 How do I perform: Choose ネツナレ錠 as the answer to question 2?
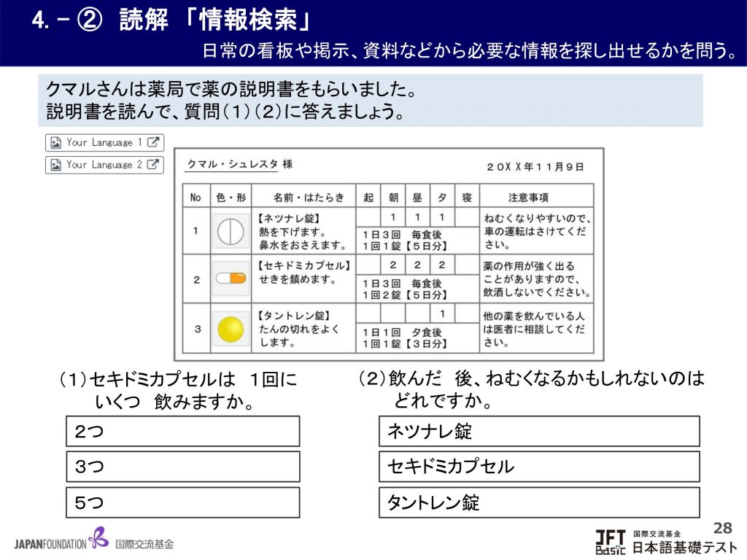[x=539, y=431]
